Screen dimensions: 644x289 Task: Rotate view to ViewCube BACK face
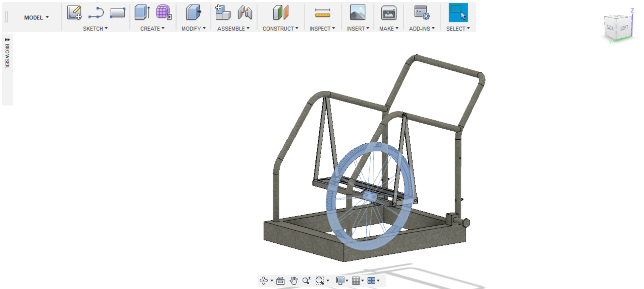click(610, 27)
